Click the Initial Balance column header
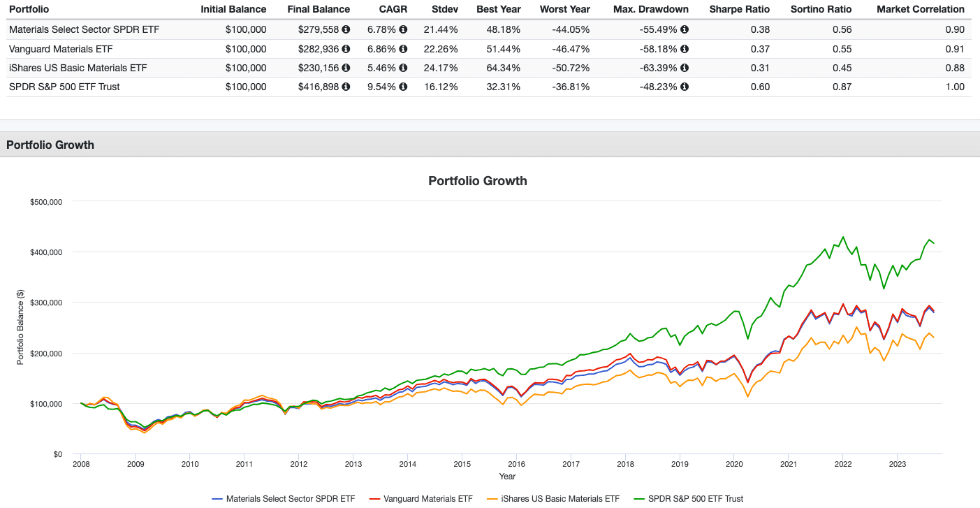The image size is (980, 508). tap(233, 10)
